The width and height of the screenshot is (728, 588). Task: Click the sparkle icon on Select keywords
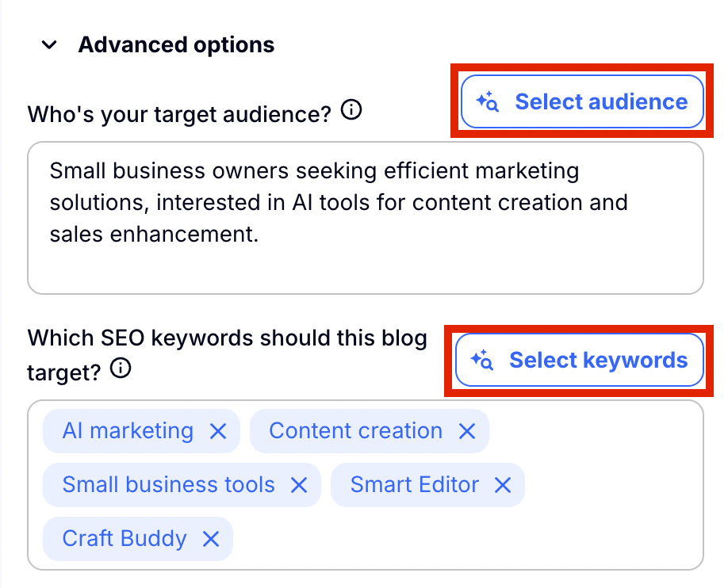click(481, 361)
